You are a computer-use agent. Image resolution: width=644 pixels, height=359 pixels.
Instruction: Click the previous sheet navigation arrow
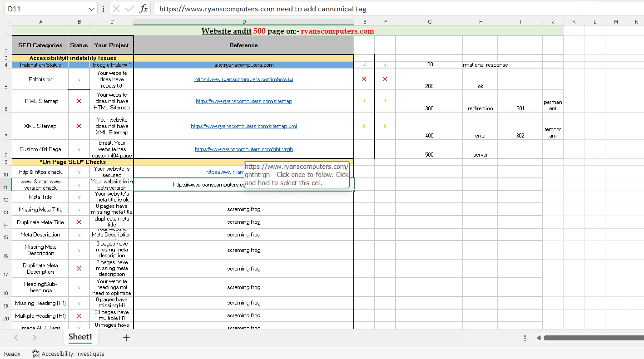pyautogui.click(x=16, y=338)
